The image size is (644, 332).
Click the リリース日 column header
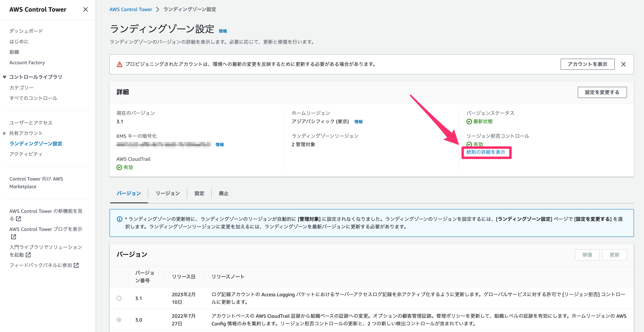tap(183, 277)
